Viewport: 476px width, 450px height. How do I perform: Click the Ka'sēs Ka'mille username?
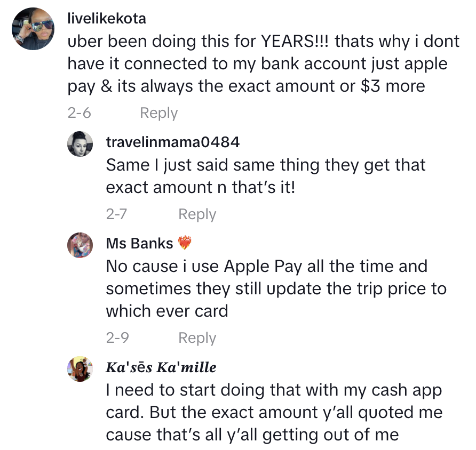(161, 367)
